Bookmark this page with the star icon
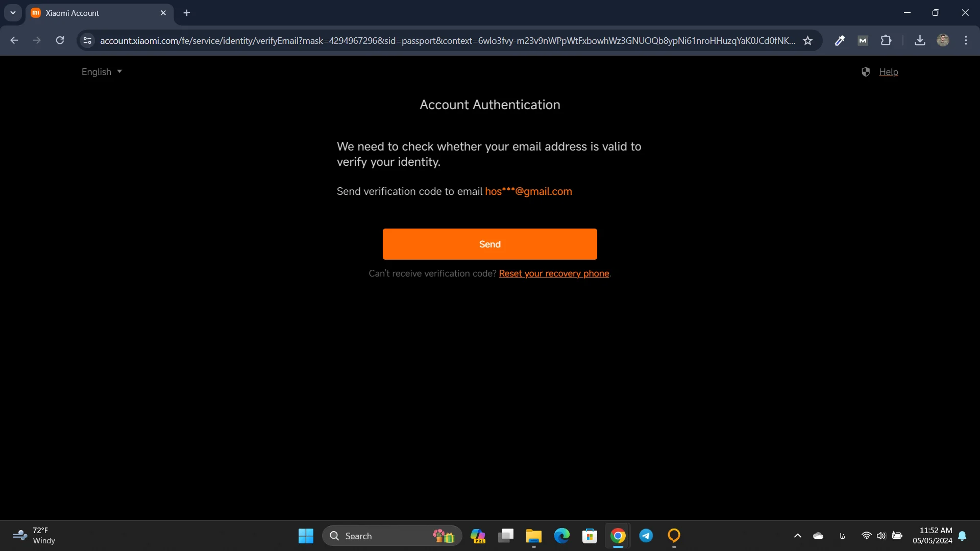 pyautogui.click(x=807, y=40)
